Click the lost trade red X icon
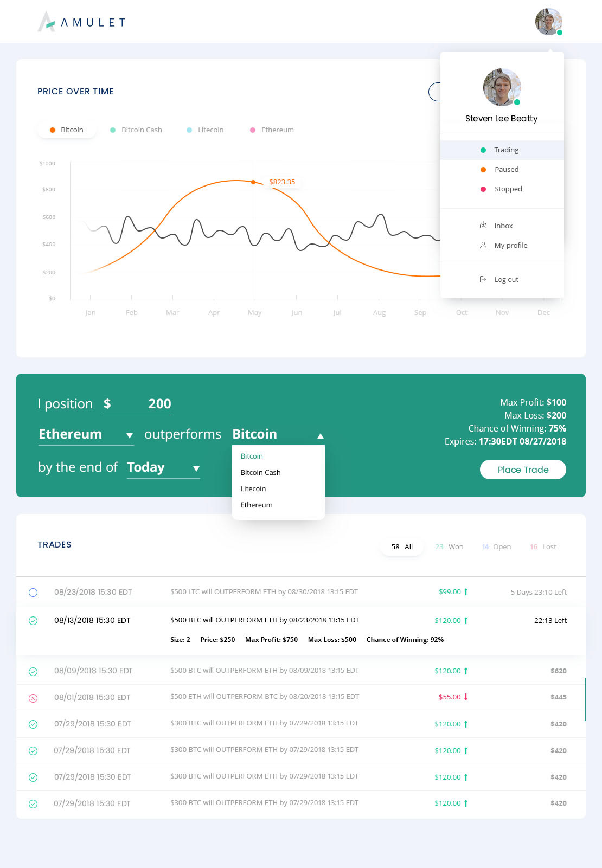This screenshot has height=868, width=602. click(33, 698)
